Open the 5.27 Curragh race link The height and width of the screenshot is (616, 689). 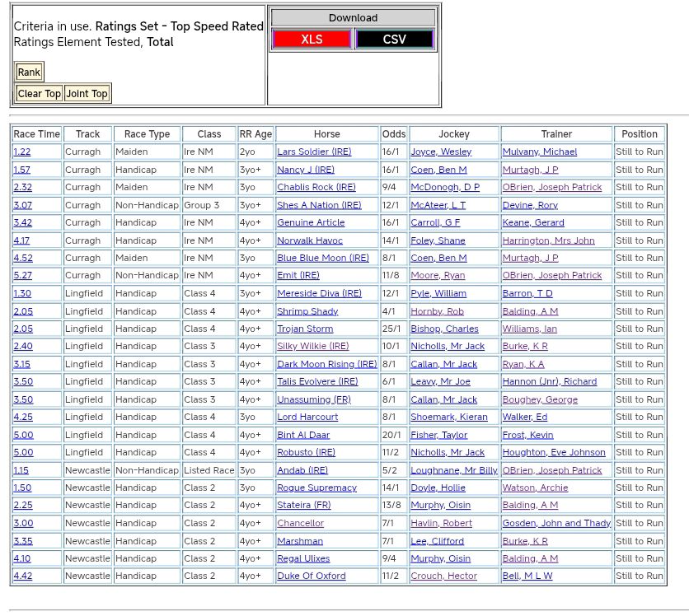[22, 276]
